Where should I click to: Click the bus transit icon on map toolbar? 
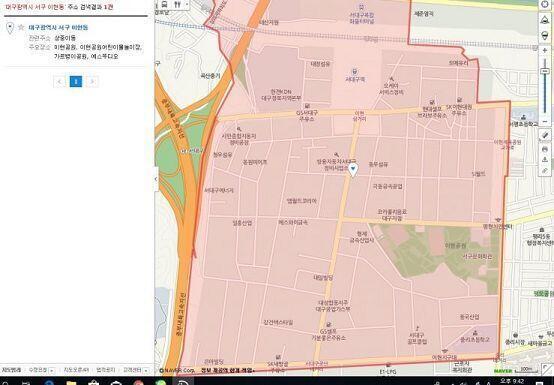point(164,4)
